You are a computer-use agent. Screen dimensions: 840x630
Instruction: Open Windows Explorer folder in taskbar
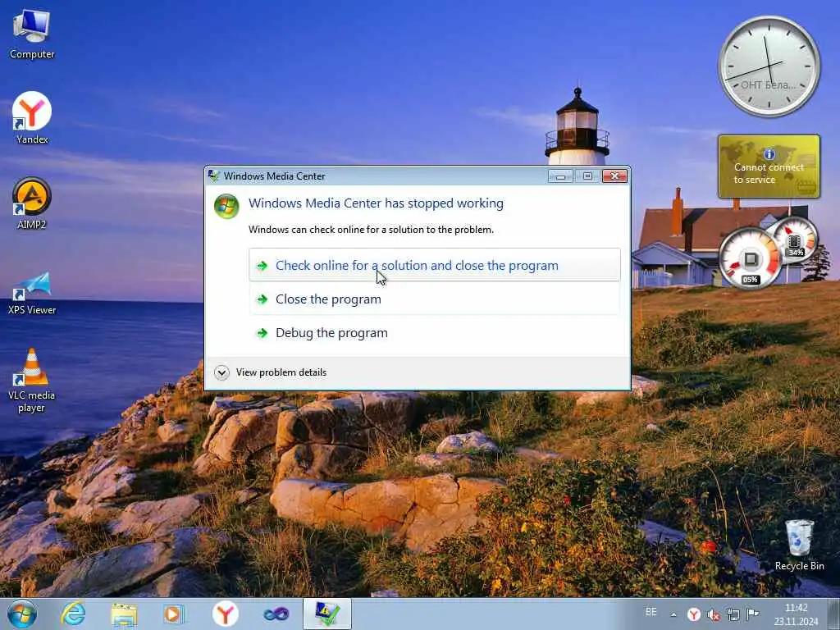pyautogui.click(x=124, y=614)
